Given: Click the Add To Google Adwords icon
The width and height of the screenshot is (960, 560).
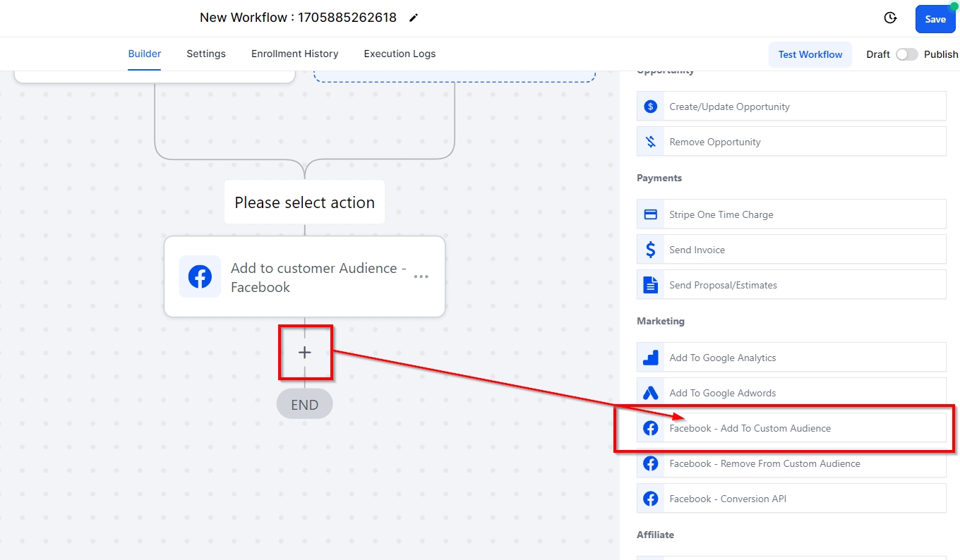Looking at the screenshot, I should pyautogui.click(x=650, y=393).
